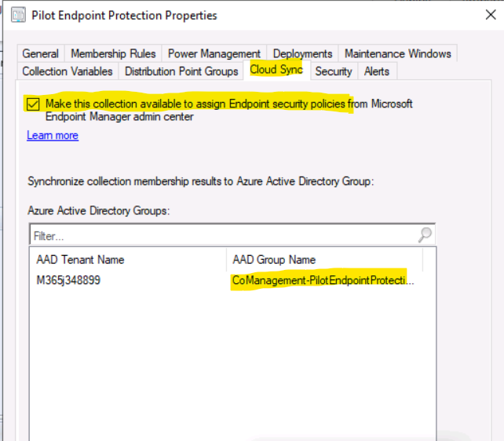Open Distribution Point Groups tab
This screenshot has width=504, height=441.
[181, 71]
